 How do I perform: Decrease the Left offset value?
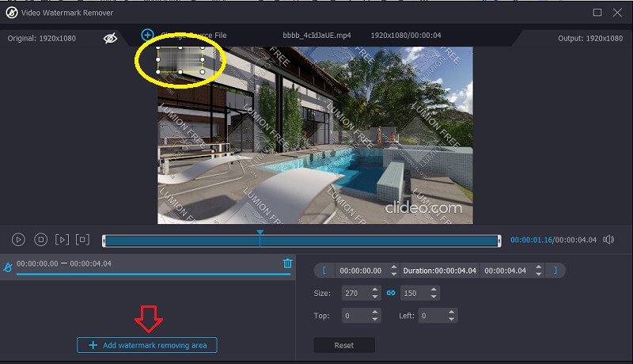[453, 320]
